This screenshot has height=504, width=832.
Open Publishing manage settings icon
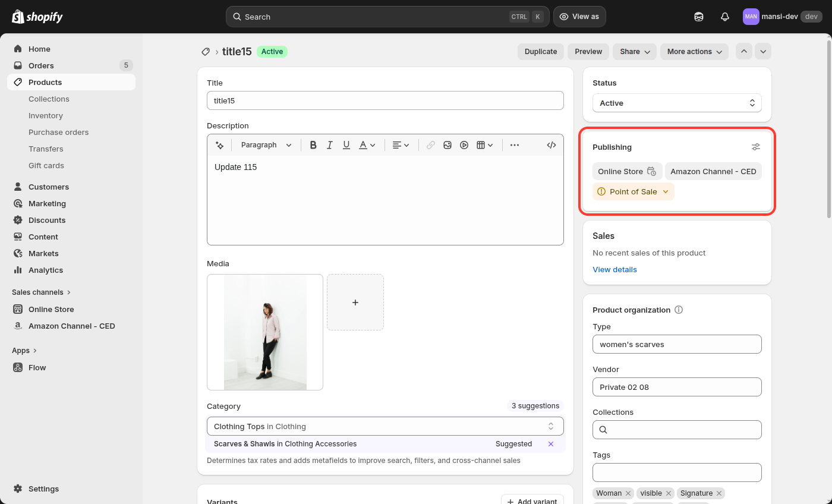[755, 147]
